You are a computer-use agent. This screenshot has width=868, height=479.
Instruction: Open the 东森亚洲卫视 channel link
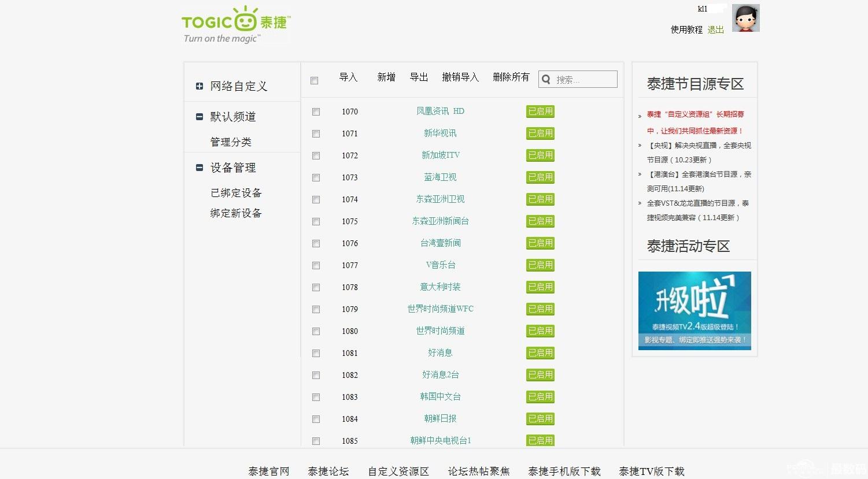[x=441, y=199]
